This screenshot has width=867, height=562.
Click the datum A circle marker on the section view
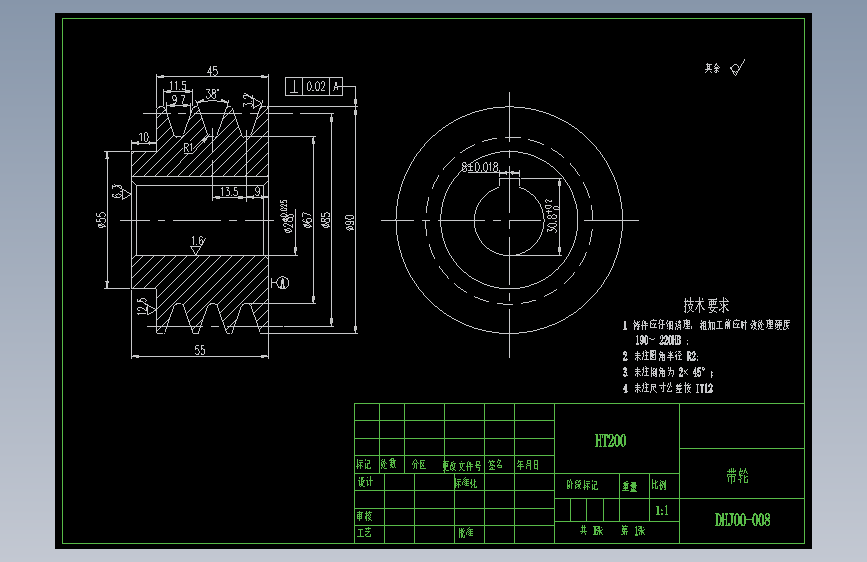pos(283,283)
